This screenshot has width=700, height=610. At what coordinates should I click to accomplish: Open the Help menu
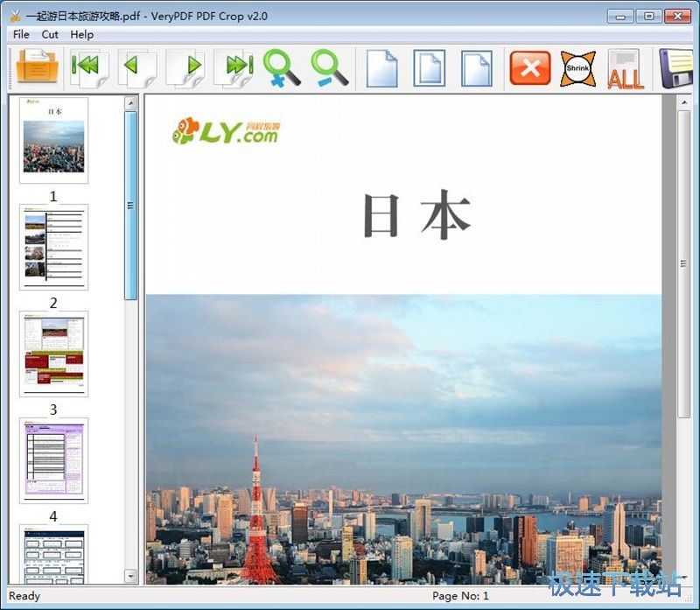tap(81, 34)
